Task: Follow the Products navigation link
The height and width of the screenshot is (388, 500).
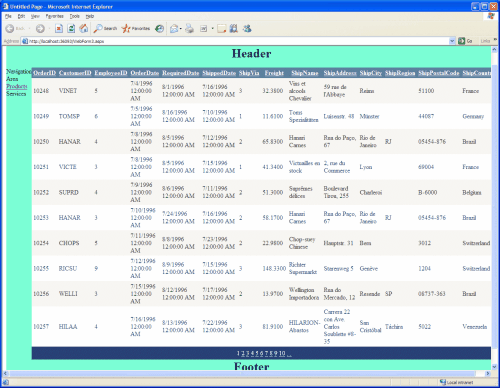Action: (16, 86)
